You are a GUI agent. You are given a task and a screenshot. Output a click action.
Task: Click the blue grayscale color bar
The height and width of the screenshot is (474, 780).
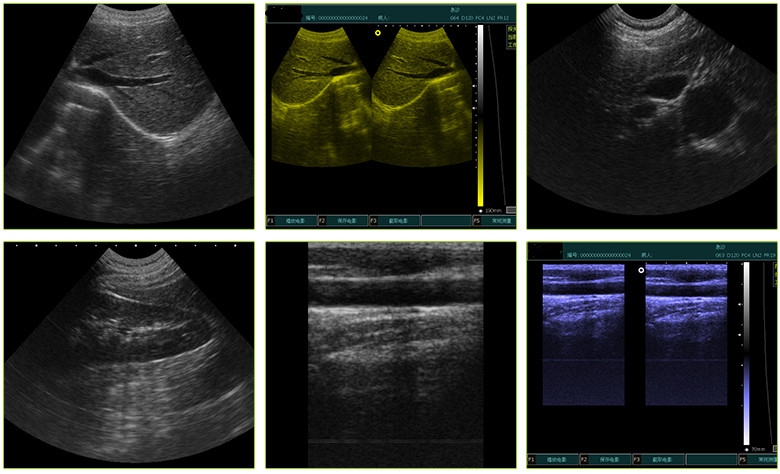pyautogui.click(x=746, y=354)
